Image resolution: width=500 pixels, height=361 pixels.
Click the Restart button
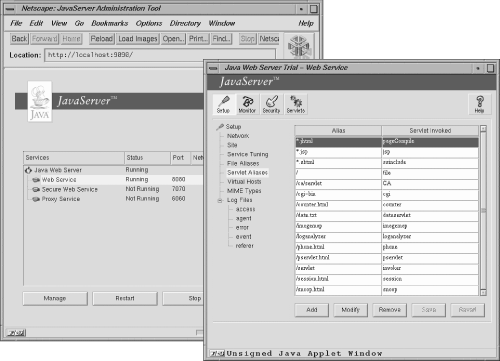125,298
